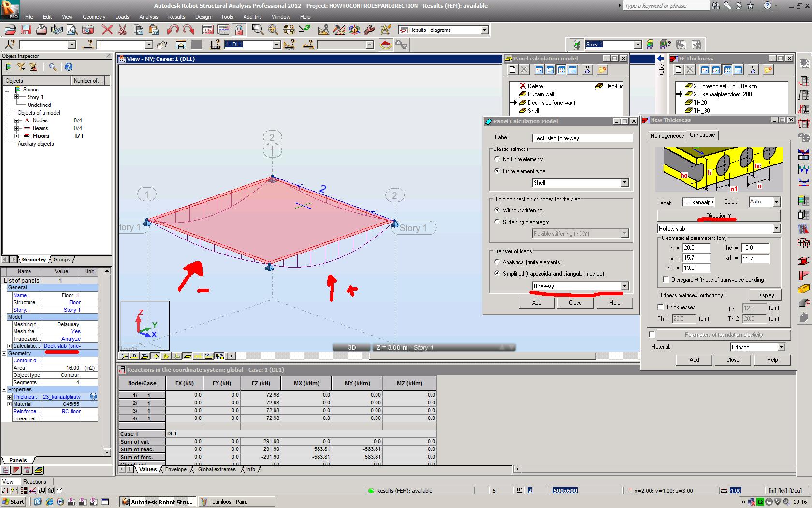Image resolution: width=812 pixels, height=508 pixels.
Task: Open the Geometry menu
Action: click(x=94, y=17)
